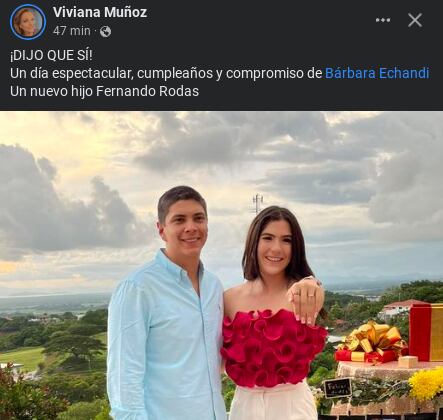Click the globe public privacy icon

[105, 32]
